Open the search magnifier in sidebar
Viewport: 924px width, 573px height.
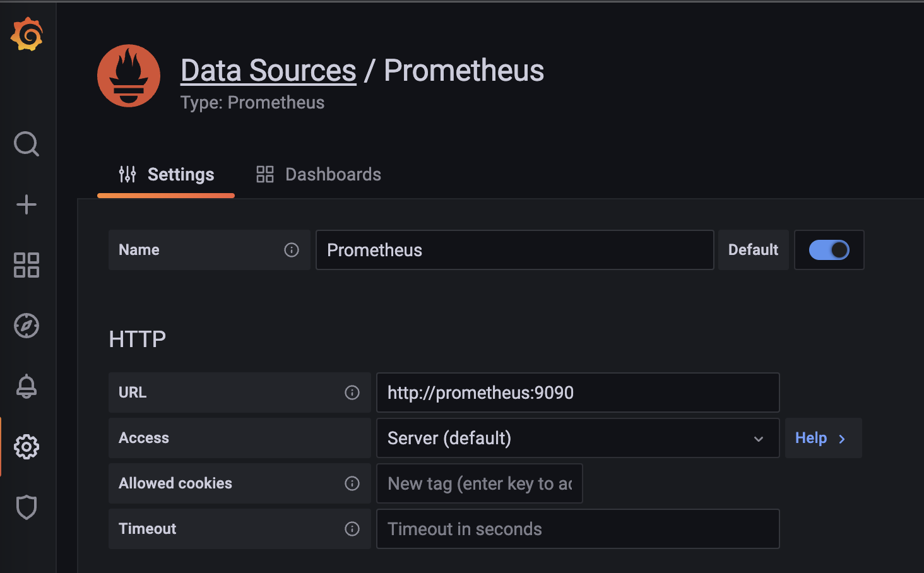coord(27,144)
